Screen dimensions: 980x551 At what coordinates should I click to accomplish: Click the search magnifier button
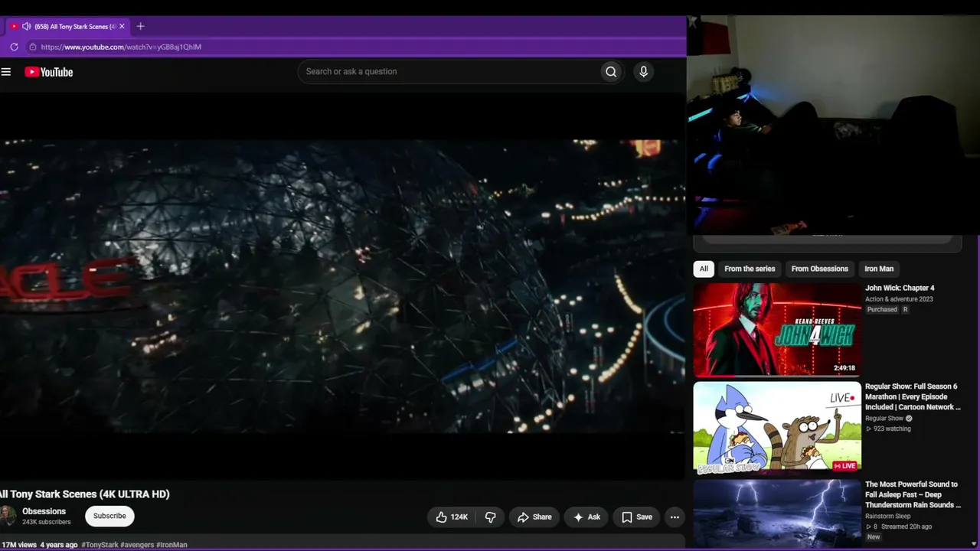(x=611, y=72)
